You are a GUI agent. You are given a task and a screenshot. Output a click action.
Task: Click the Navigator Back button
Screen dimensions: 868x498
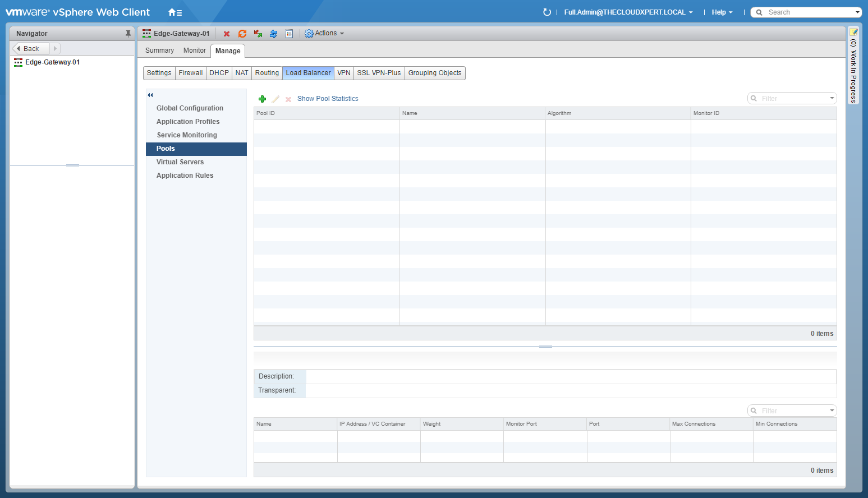[31, 49]
